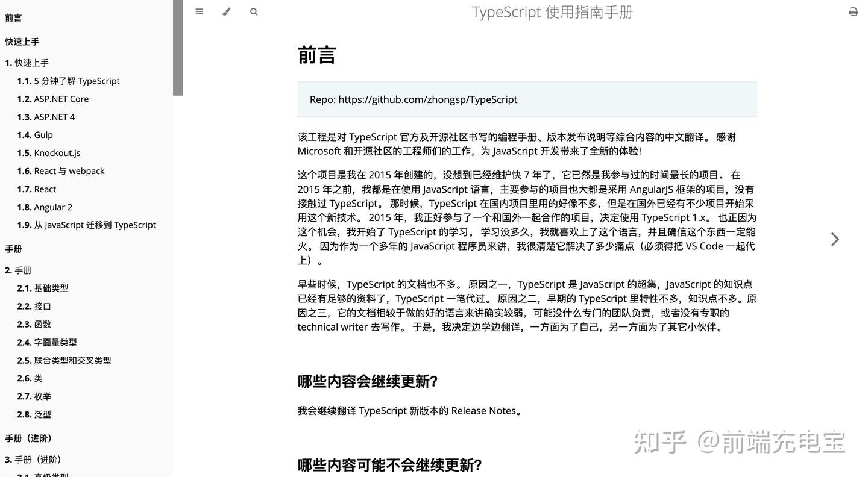The height and width of the screenshot is (477, 868).
Task: Select "2.6. 类" in the sidebar
Action: [31, 378]
